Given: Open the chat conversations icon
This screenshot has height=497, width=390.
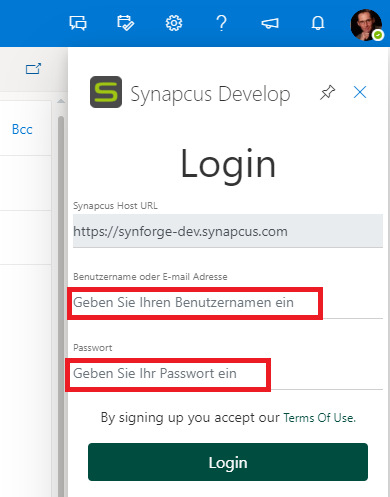Looking at the screenshot, I should click(x=78, y=23).
